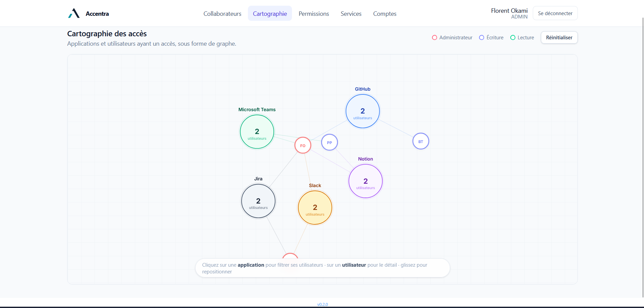Click the Accentra brand name
This screenshot has height=308, width=644.
pos(97,14)
